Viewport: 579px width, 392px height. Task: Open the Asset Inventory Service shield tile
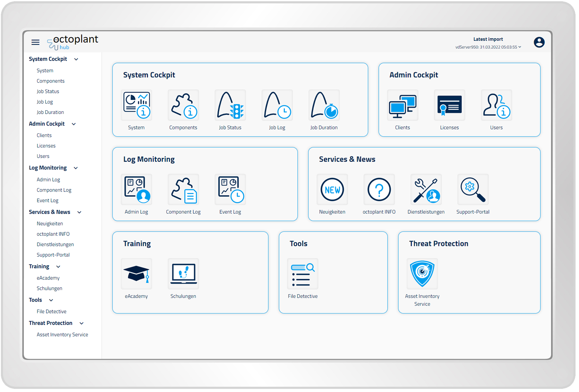point(422,274)
